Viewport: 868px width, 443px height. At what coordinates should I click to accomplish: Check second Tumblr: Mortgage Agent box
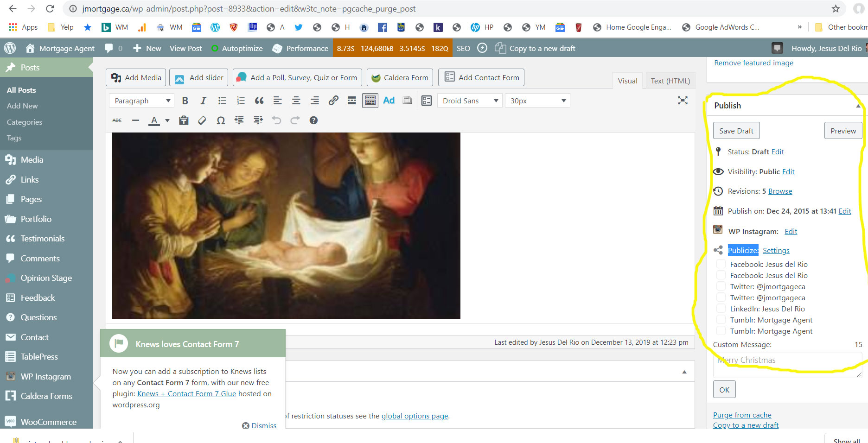721,331
